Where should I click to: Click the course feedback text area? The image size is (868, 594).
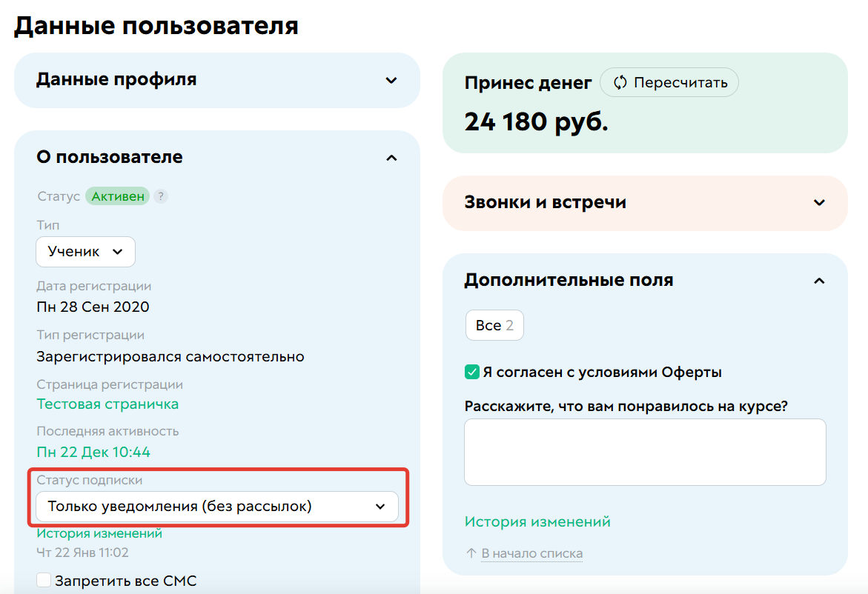(644, 453)
